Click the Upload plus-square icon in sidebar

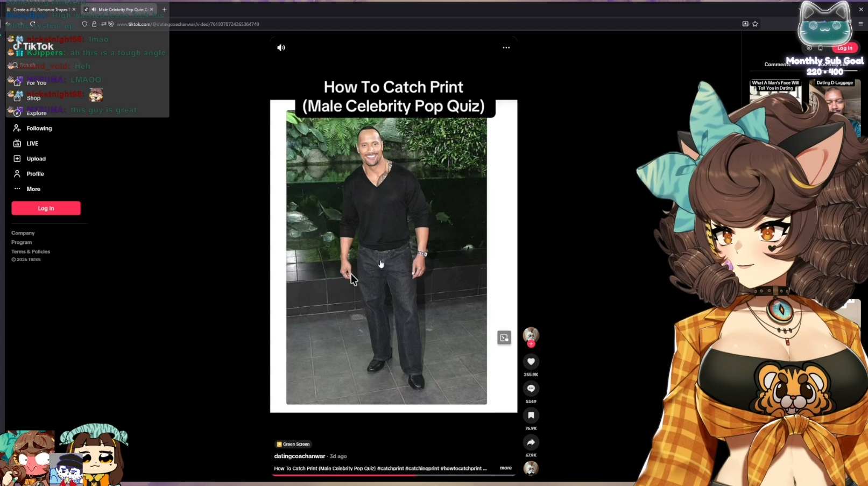[x=17, y=159]
